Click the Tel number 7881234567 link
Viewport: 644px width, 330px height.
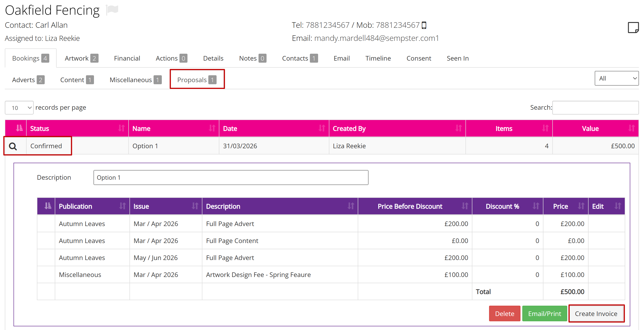pyautogui.click(x=327, y=25)
